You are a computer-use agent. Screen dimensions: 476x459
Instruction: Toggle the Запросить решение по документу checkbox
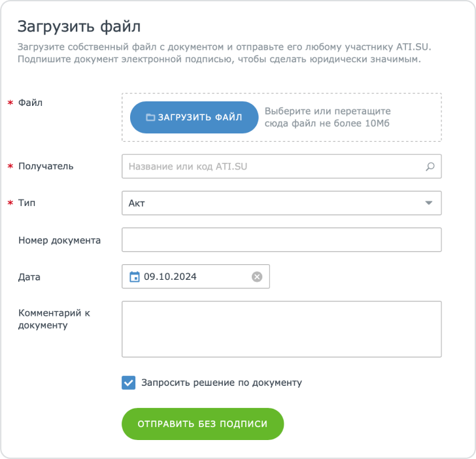129,382
